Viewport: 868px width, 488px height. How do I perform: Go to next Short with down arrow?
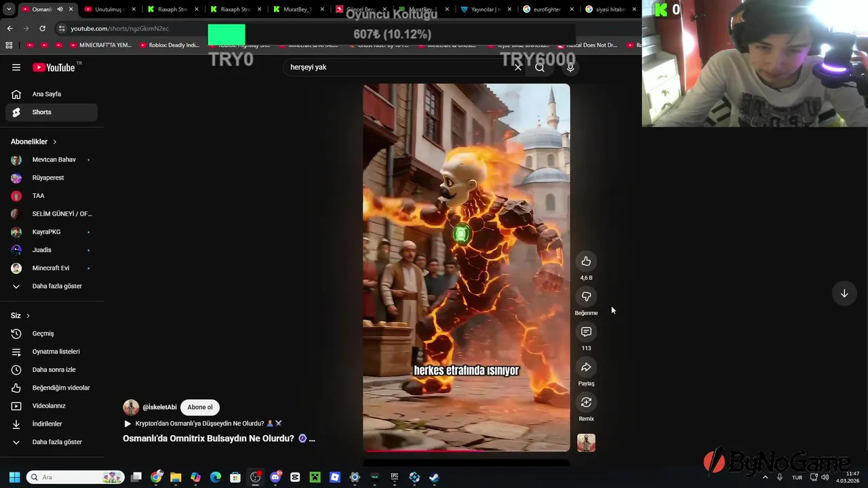(x=844, y=293)
